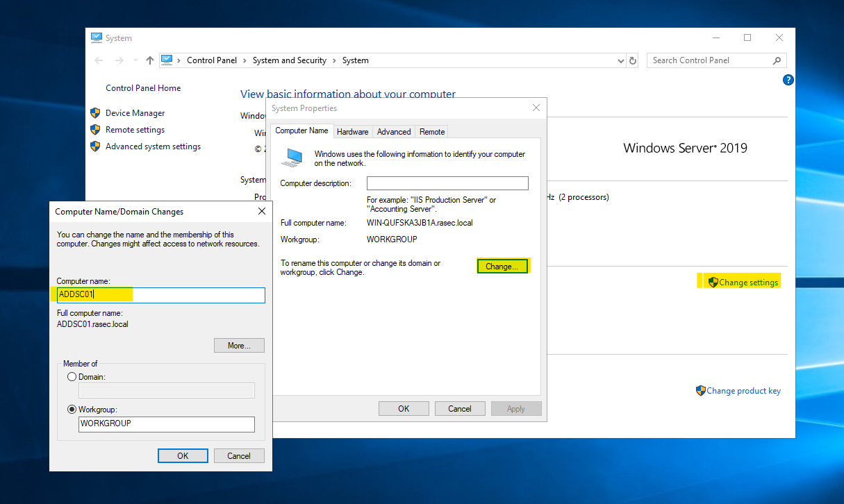Open Advanced system settings link

[x=153, y=146]
